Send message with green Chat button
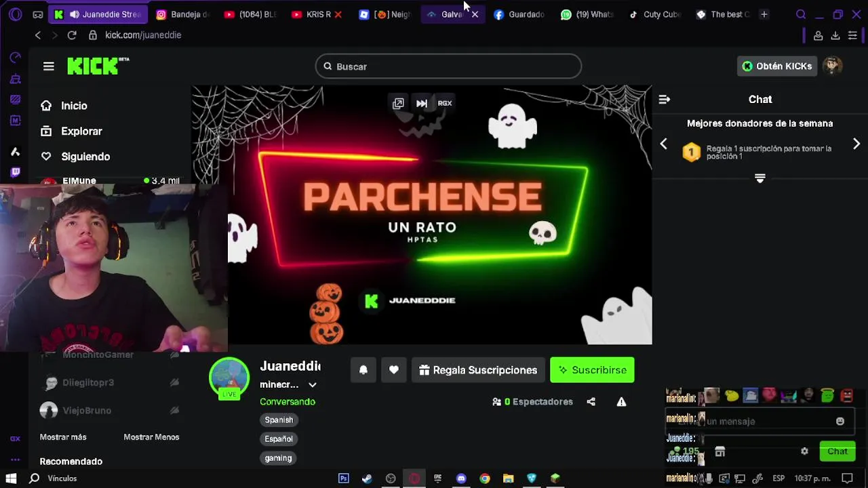Image resolution: width=868 pixels, height=488 pixels. pyautogui.click(x=837, y=451)
